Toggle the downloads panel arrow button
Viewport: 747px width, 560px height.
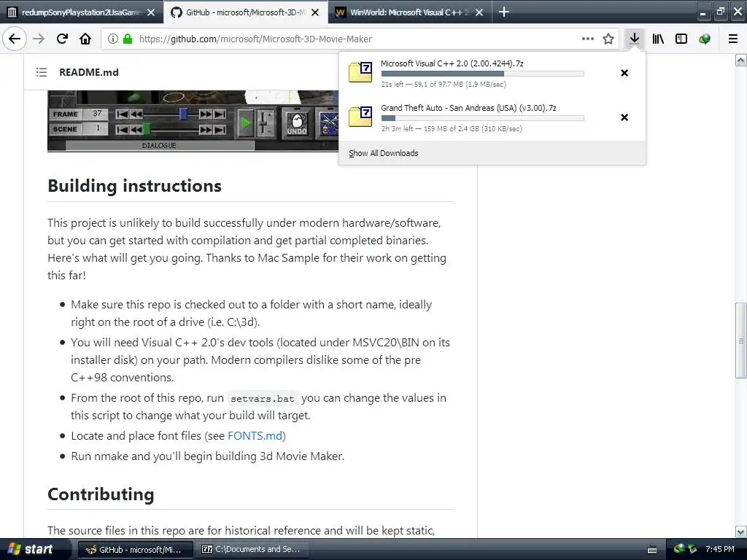634,39
